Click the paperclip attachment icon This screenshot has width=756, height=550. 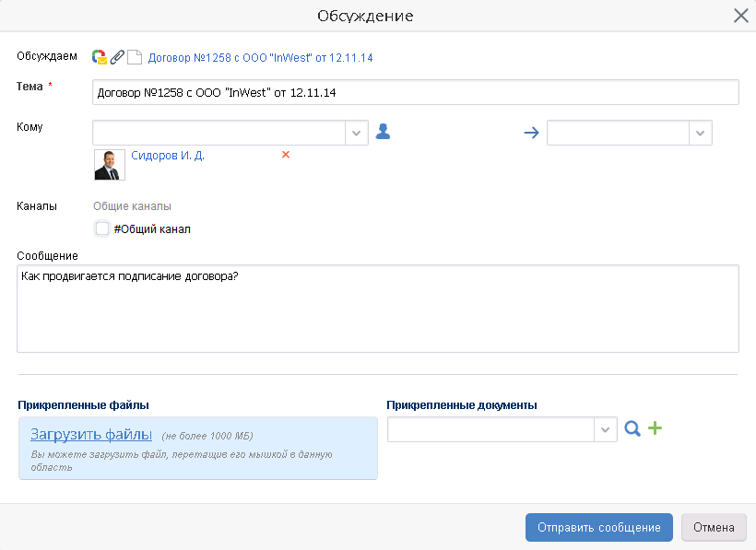(116, 57)
